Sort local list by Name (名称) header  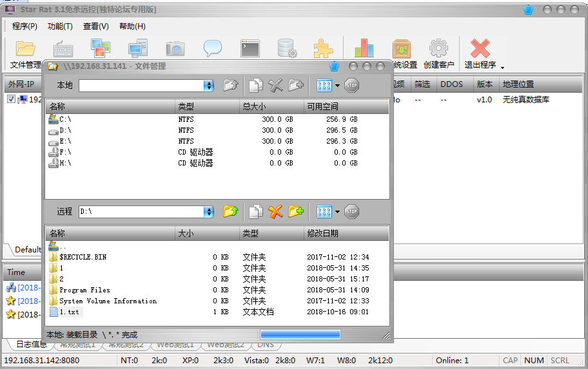tap(110, 106)
